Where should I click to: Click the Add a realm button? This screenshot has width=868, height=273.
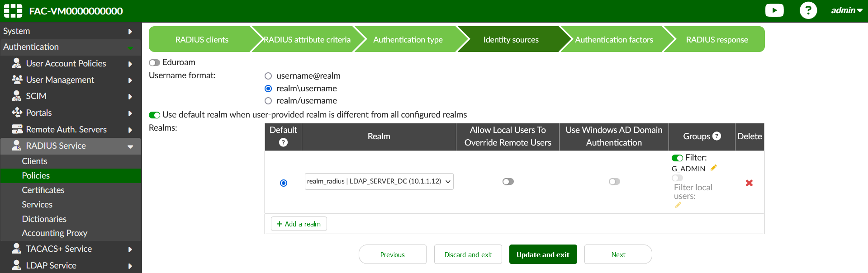coord(299,224)
